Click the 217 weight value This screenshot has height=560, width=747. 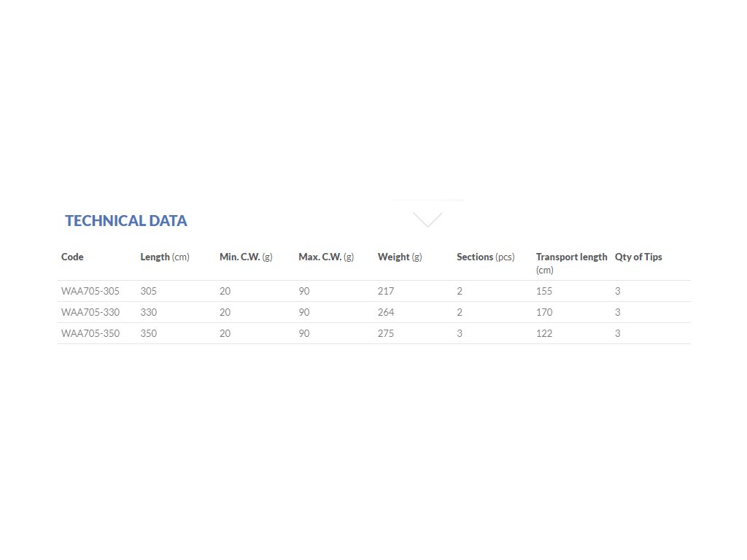(x=386, y=291)
